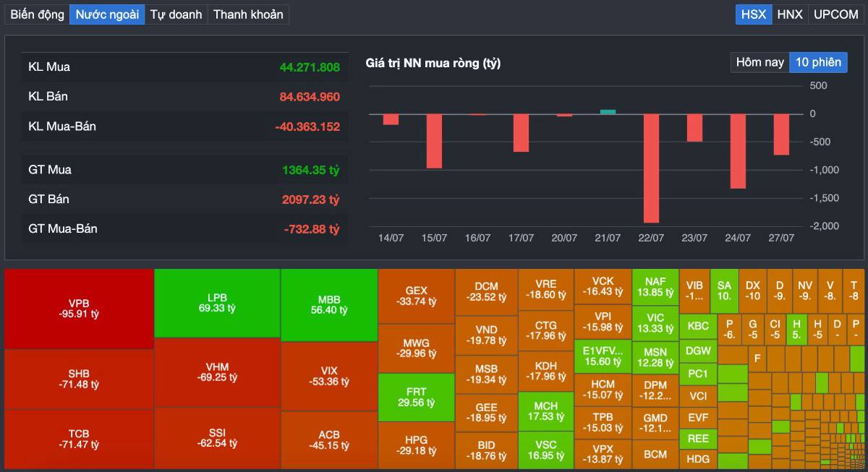
Task: Select the 24/07 red chart bar
Action: 738,151
